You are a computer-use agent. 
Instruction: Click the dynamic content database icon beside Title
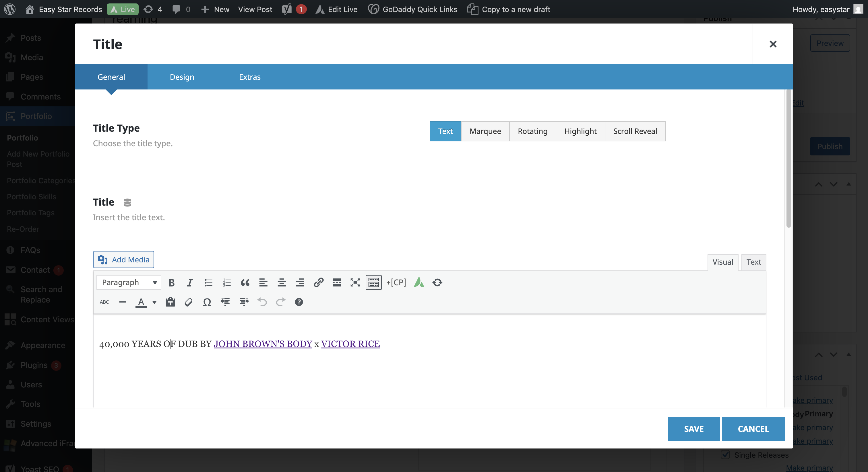pyautogui.click(x=127, y=202)
